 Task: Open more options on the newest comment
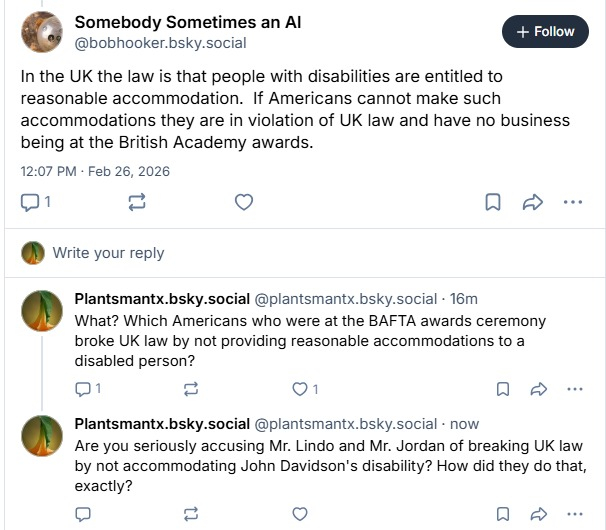point(574,514)
